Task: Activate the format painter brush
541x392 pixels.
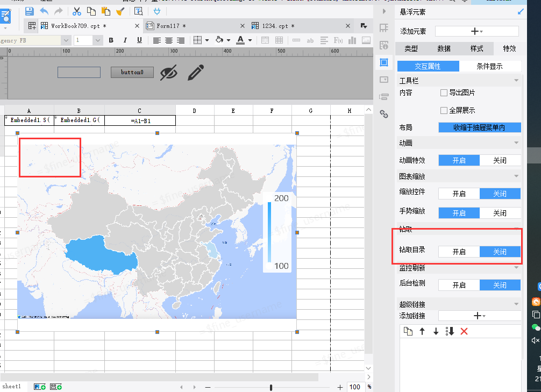Action: 120,11
